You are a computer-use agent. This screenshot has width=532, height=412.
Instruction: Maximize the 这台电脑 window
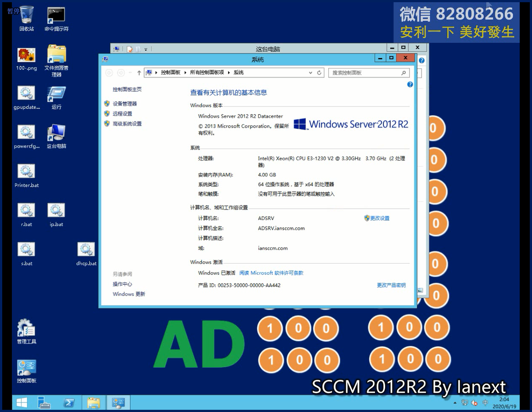coord(403,47)
